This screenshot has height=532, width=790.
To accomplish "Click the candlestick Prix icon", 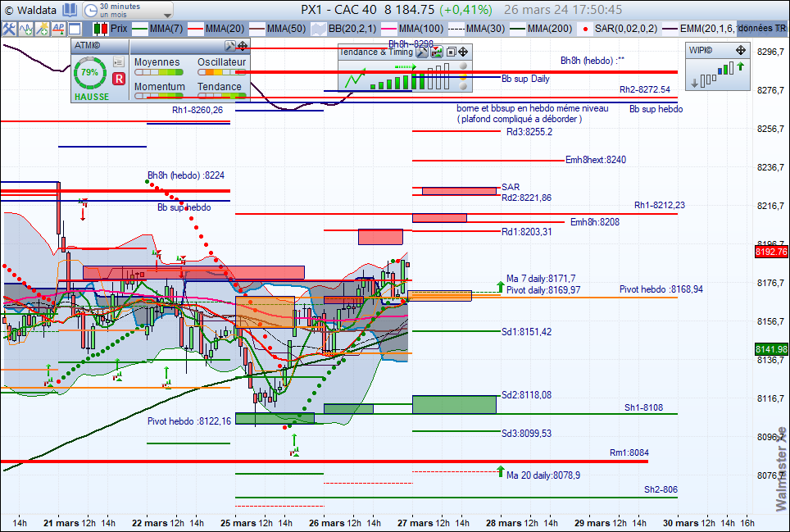I will pyautogui.click(x=100, y=29).
